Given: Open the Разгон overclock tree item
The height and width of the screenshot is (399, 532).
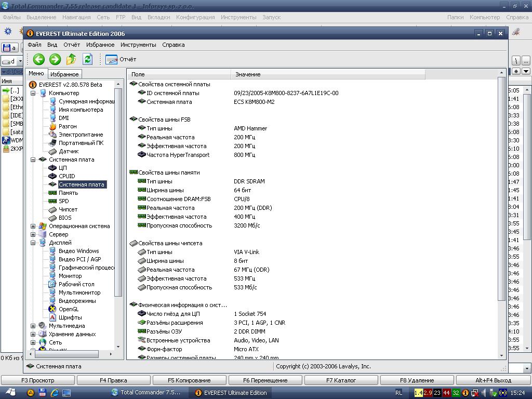Looking at the screenshot, I should pos(68,126).
